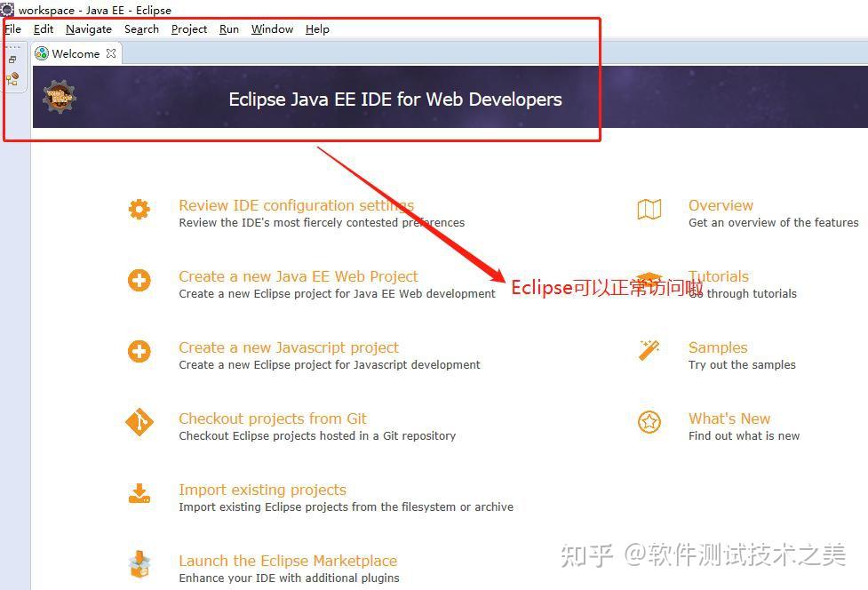Click the plus icon for Create a new Java EE Web Project
This screenshot has width=868, height=590.
click(139, 280)
